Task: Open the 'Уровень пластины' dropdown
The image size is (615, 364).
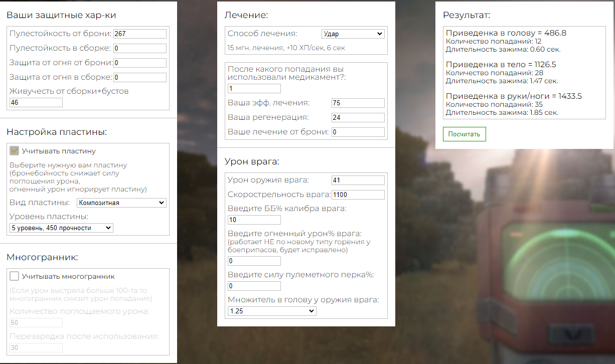Action: pos(62,228)
